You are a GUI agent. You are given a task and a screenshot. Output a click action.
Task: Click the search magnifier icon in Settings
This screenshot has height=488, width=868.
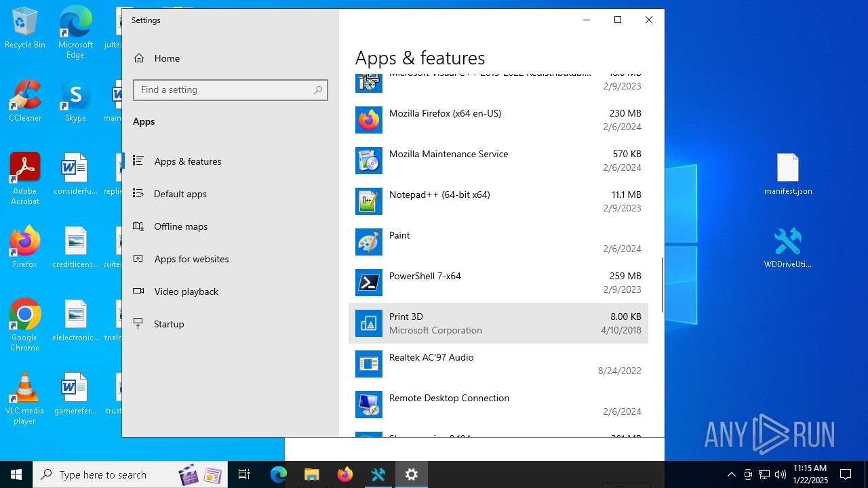(x=318, y=89)
